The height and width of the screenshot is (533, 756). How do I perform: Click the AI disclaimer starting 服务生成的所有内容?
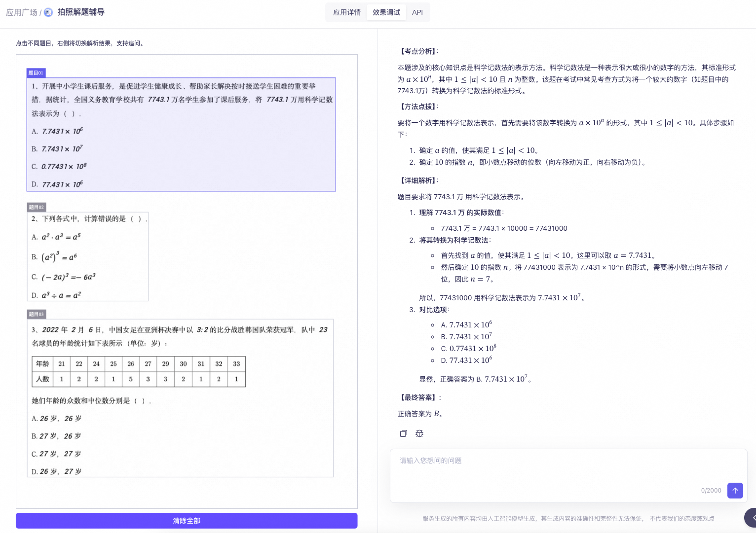click(568, 519)
